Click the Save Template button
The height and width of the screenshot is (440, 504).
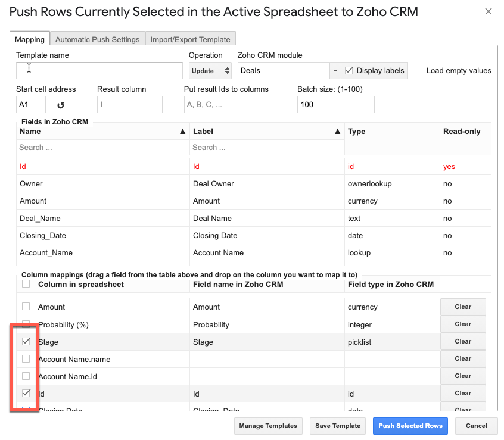[338, 426]
